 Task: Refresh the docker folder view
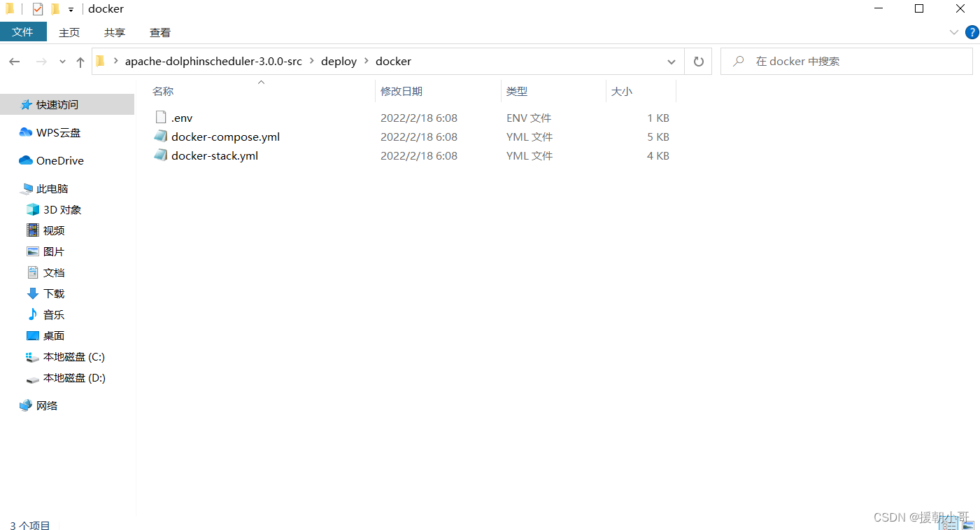(698, 62)
